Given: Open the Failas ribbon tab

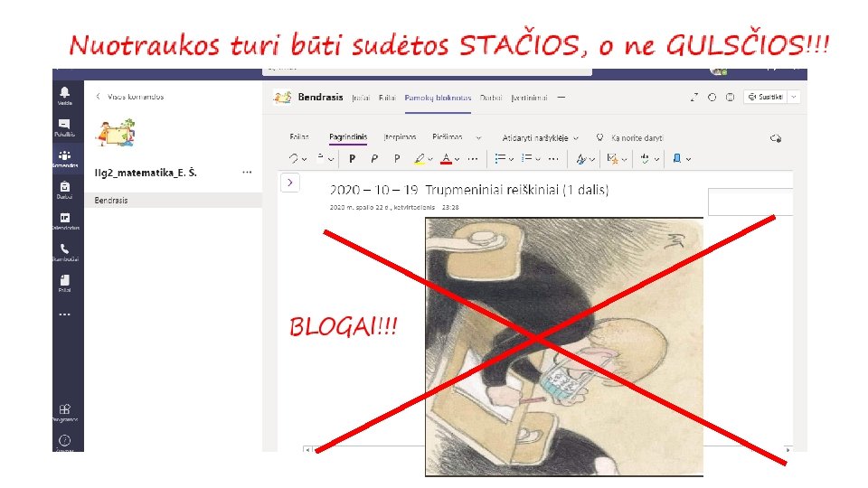Looking at the screenshot, I should [299, 137].
